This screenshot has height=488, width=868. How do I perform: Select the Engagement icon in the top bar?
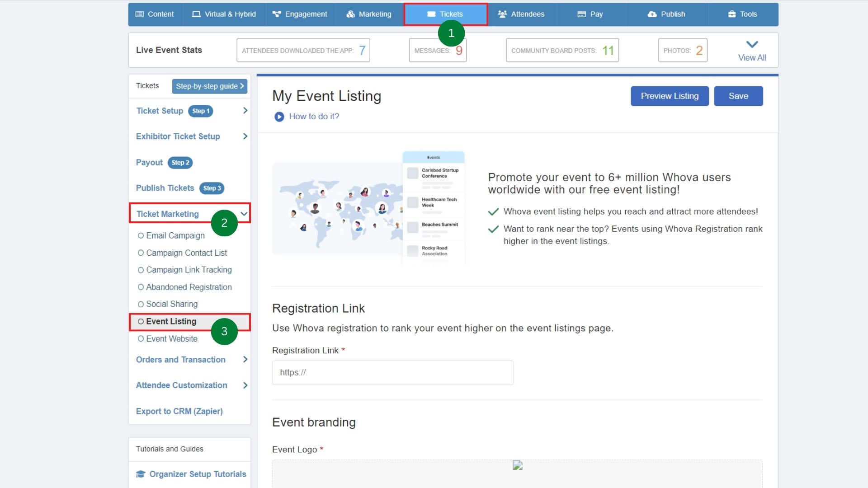pos(276,14)
